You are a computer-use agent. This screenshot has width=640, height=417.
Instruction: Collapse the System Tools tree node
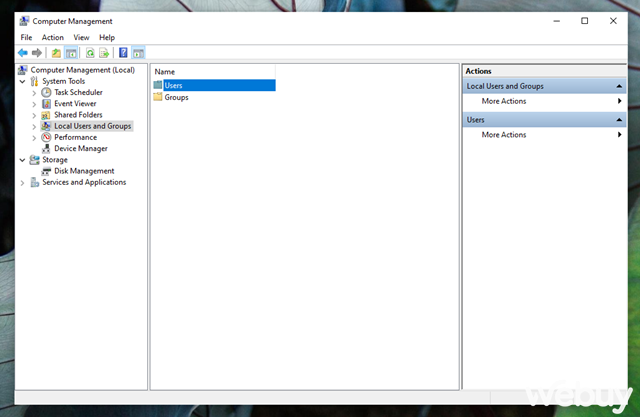(x=23, y=81)
